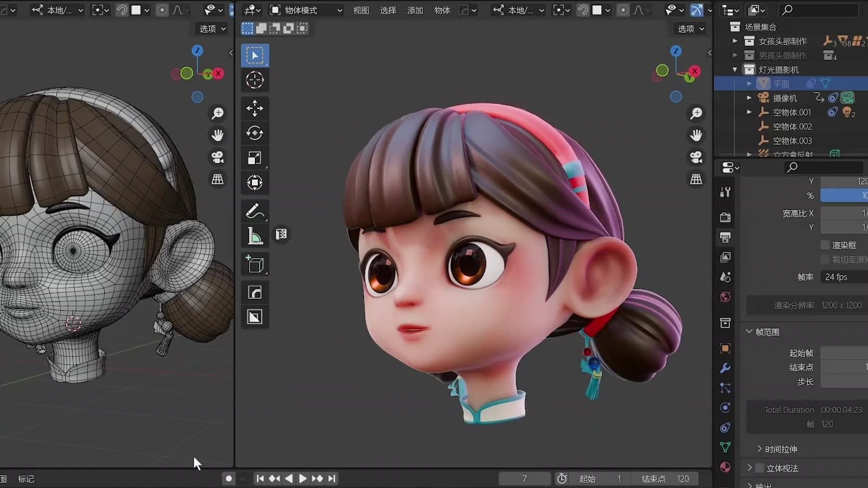The width and height of the screenshot is (868, 488).
Task: Select the Rotate tool
Action: click(x=255, y=133)
